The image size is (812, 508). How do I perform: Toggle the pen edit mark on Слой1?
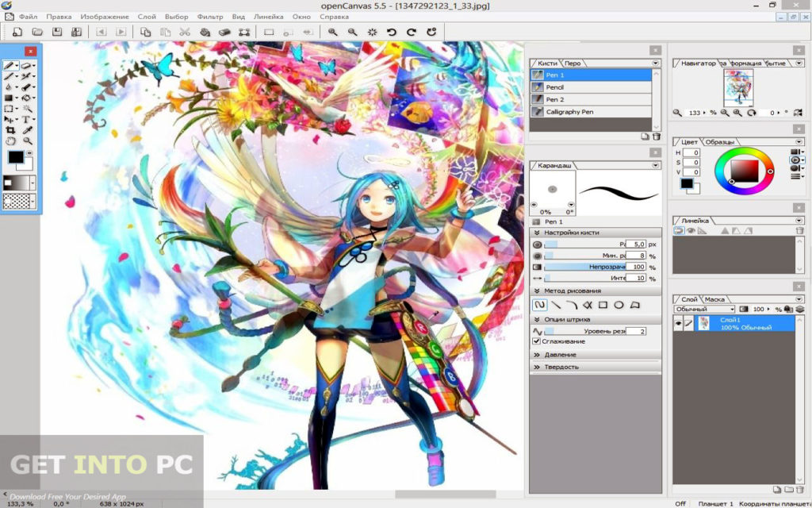[x=688, y=324]
